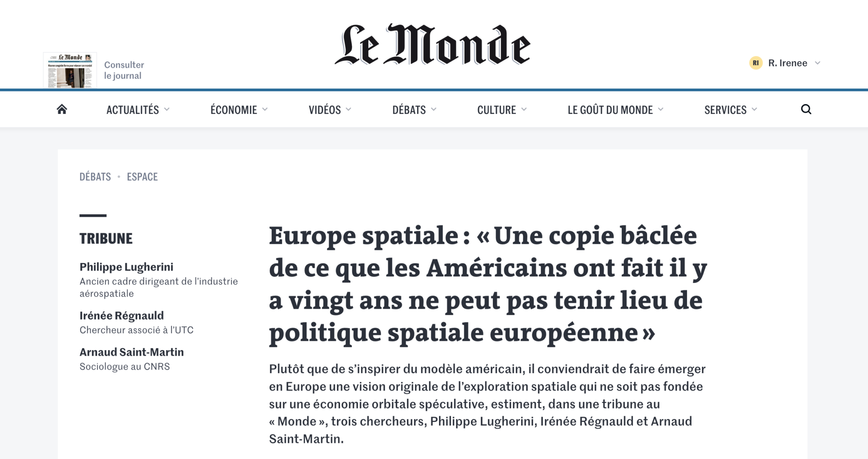Screen dimensions: 868x459
Task: Open author Irénée Régnauld's page
Action: click(122, 315)
